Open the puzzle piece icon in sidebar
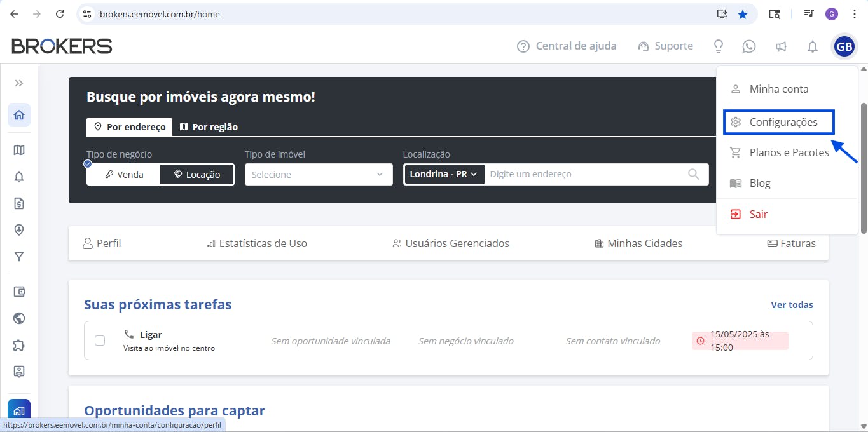868x432 pixels. pyautogui.click(x=19, y=345)
